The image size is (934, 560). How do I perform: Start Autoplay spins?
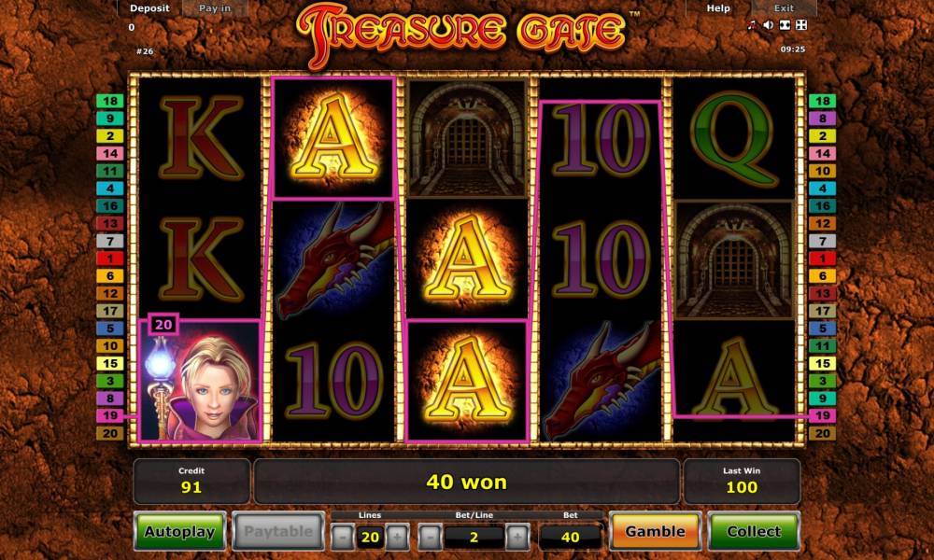click(x=180, y=531)
